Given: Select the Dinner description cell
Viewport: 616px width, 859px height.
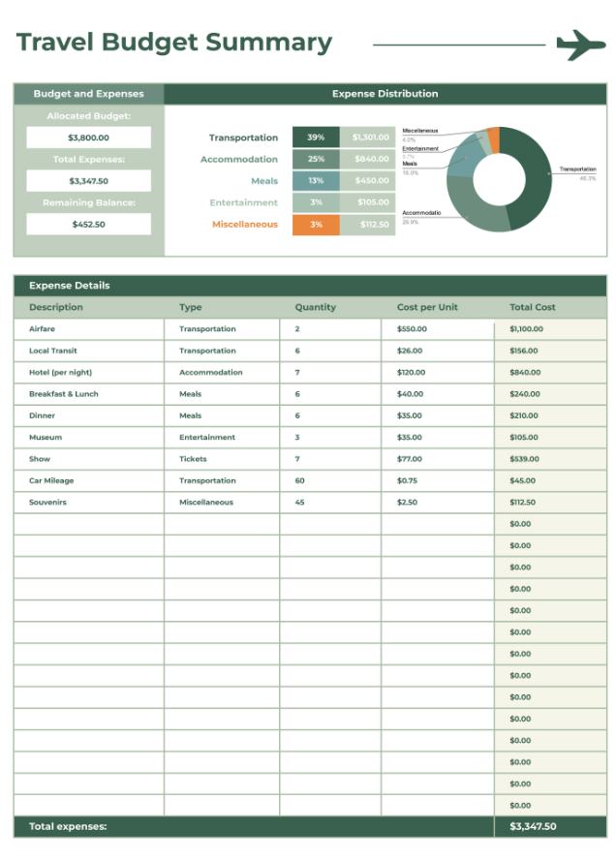Looking at the screenshot, I should coord(89,415).
